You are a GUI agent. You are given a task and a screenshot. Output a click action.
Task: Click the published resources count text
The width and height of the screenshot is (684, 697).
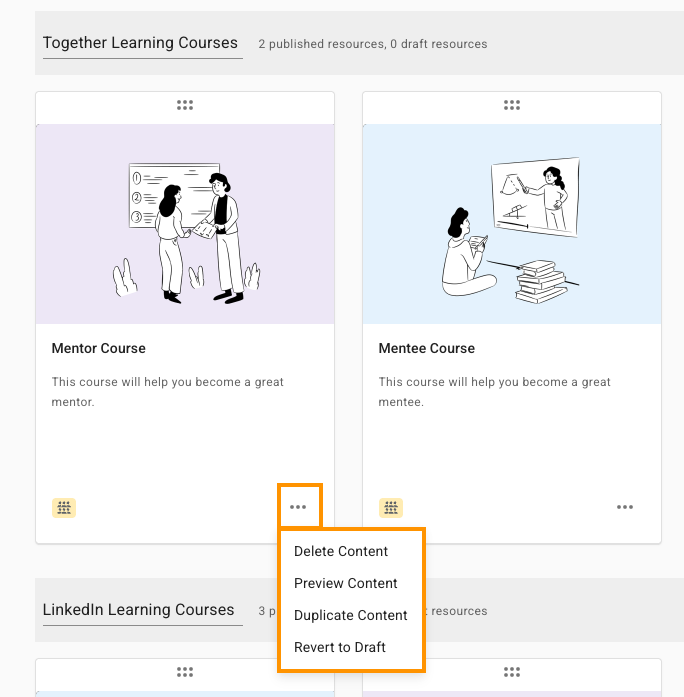372,44
